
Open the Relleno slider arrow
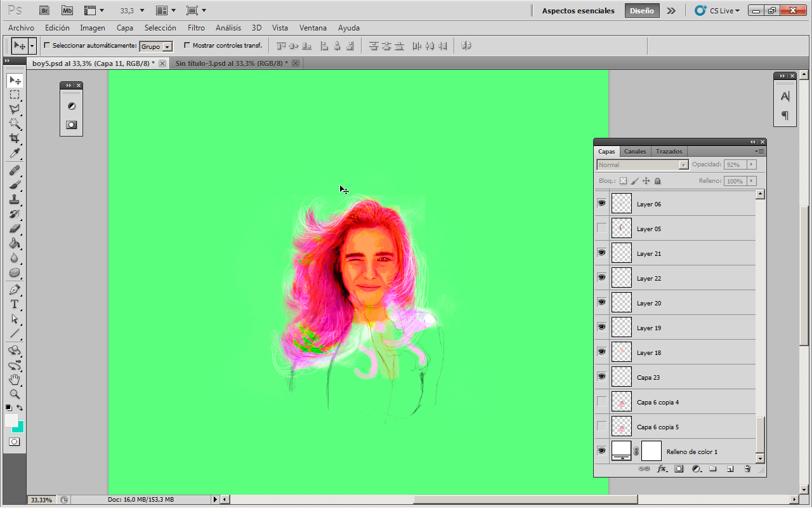tap(752, 181)
